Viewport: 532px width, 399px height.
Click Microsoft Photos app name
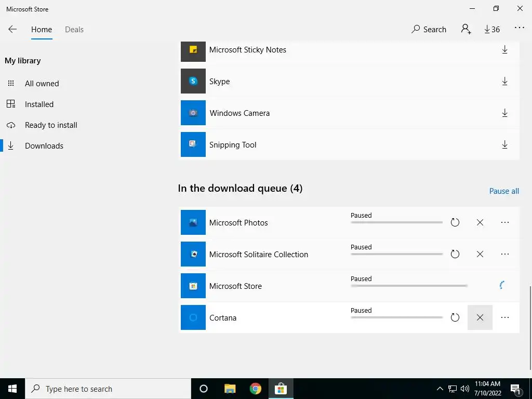[238, 223]
